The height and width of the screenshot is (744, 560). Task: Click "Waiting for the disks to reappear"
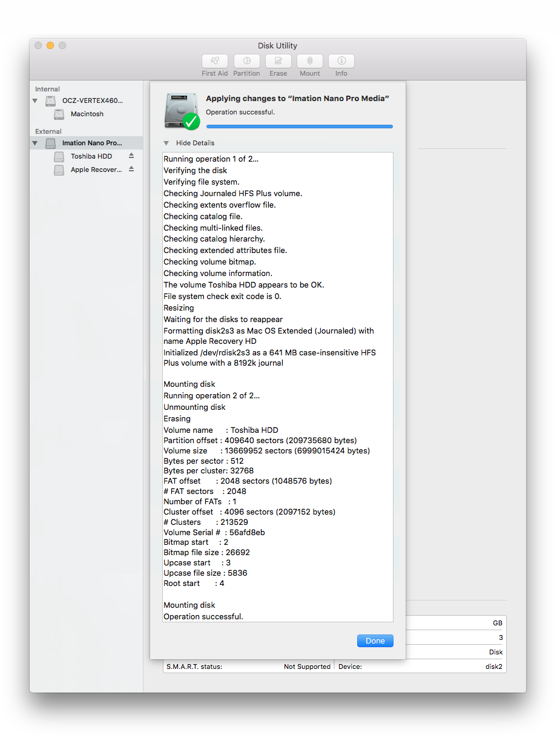point(223,320)
